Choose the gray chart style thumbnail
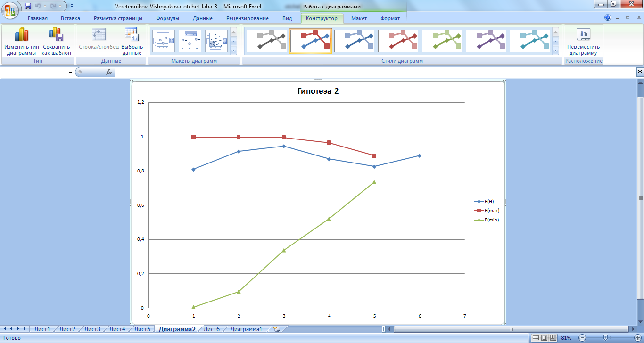The height and width of the screenshot is (343, 644). [266, 41]
